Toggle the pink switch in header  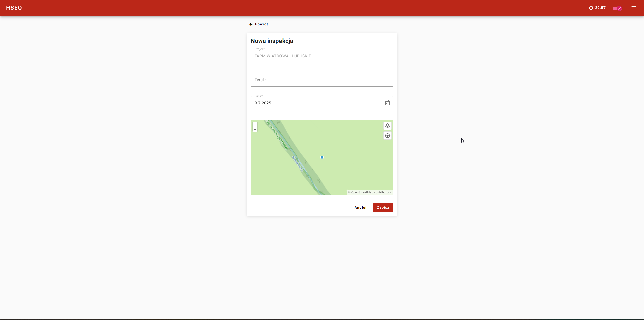coord(617,8)
